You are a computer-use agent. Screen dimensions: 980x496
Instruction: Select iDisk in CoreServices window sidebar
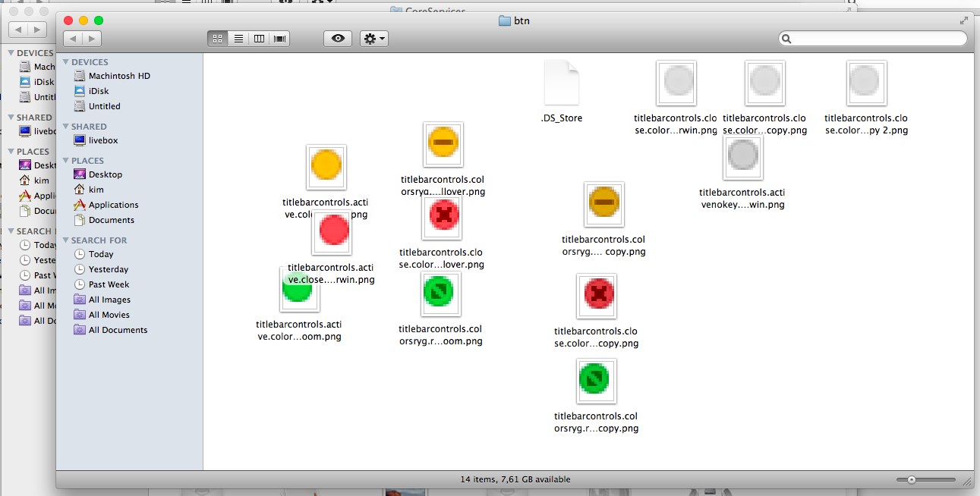(x=36, y=82)
